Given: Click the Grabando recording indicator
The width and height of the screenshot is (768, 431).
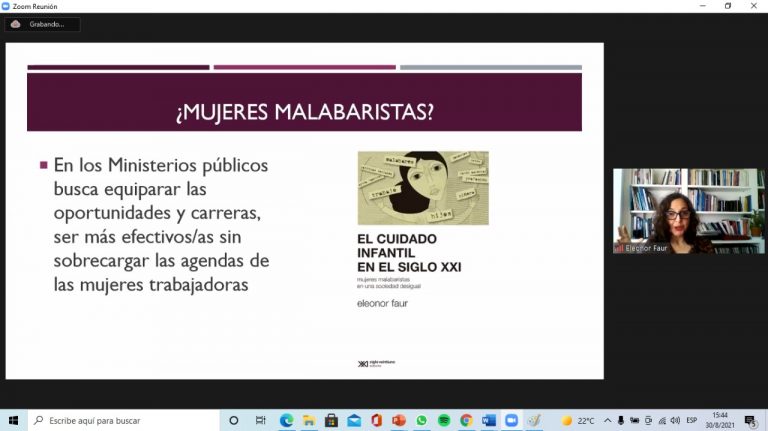Looking at the screenshot, I should 42,24.
